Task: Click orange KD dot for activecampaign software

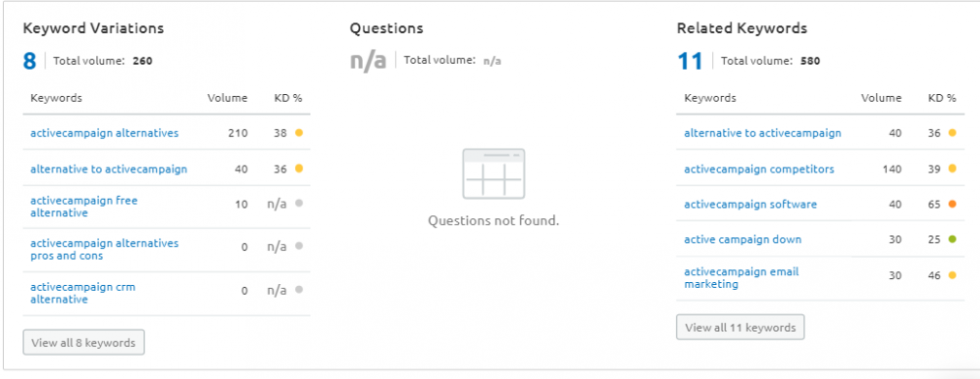Action: pyautogui.click(x=953, y=205)
